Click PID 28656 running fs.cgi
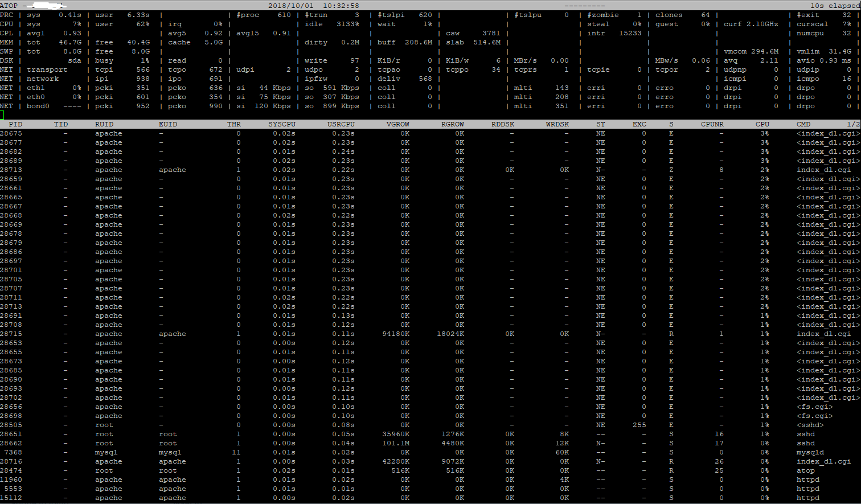861x504 pixels. point(11,407)
